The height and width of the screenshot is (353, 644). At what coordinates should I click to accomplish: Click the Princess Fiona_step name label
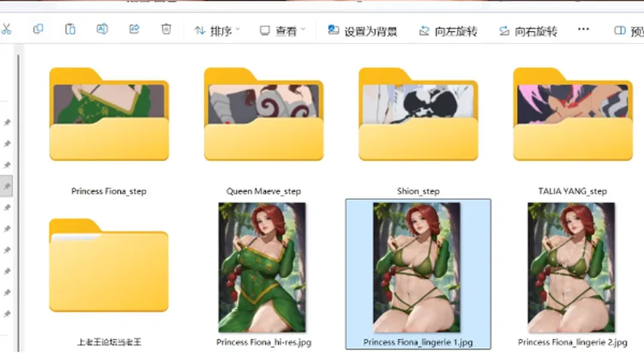[109, 191]
